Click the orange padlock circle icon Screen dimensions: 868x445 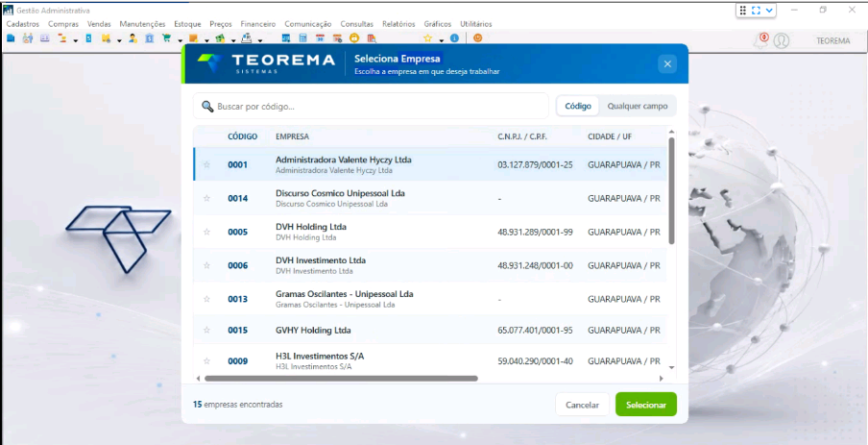(x=353, y=38)
